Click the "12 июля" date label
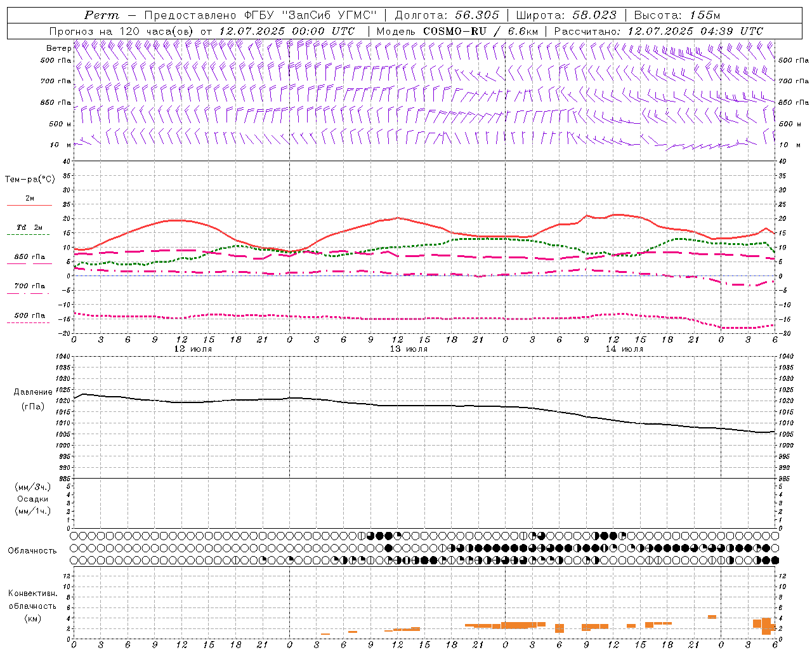This screenshot has height=650, width=812. 193,349
